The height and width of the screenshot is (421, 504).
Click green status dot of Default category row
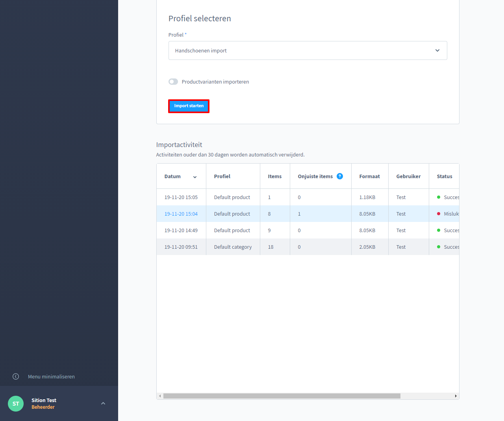(439, 247)
